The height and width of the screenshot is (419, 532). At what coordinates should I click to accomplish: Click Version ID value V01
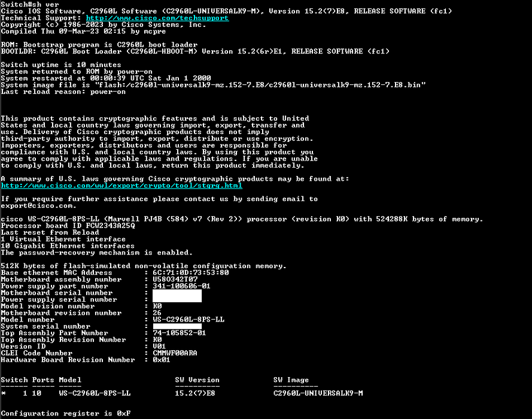pyautogui.click(x=159, y=347)
